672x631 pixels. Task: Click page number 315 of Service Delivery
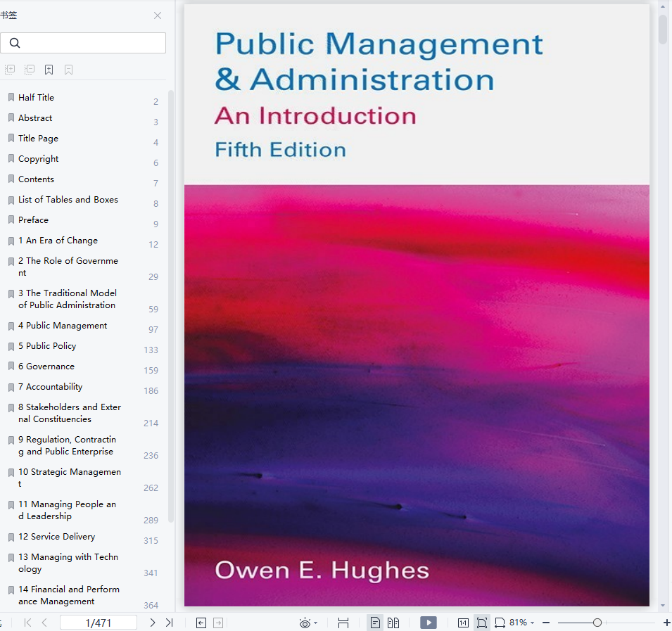[x=151, y=541]
